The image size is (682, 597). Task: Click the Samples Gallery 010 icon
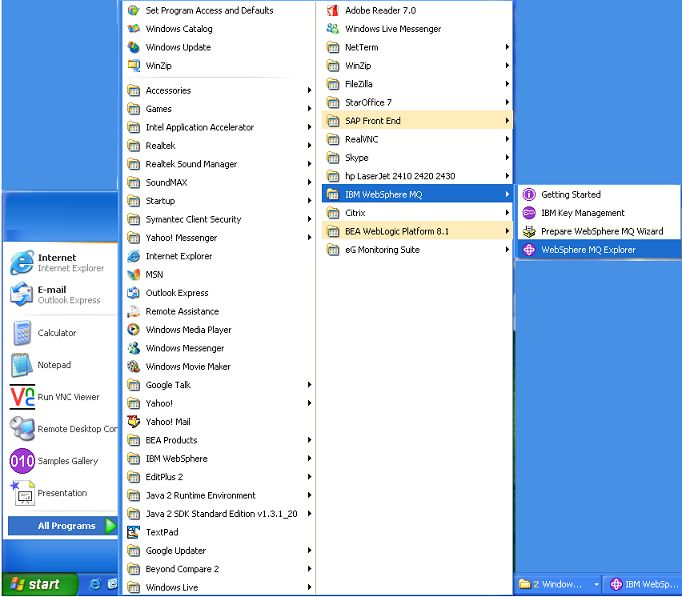pos(22,461)
